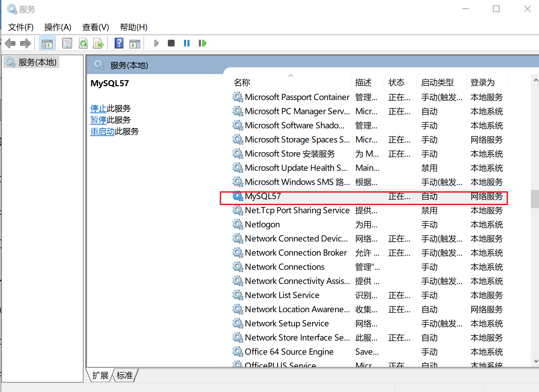Click the 重启动 service link

102,131
